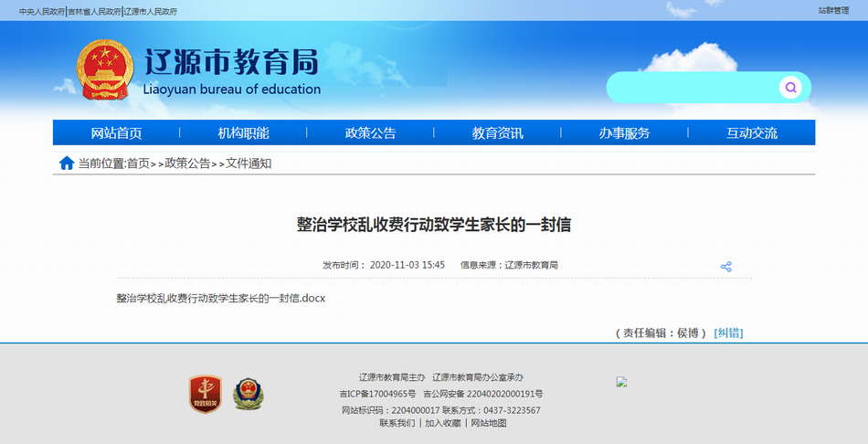
Task: Click the blue home icon in breadcrumb
Action: click(x=67, y=164)
